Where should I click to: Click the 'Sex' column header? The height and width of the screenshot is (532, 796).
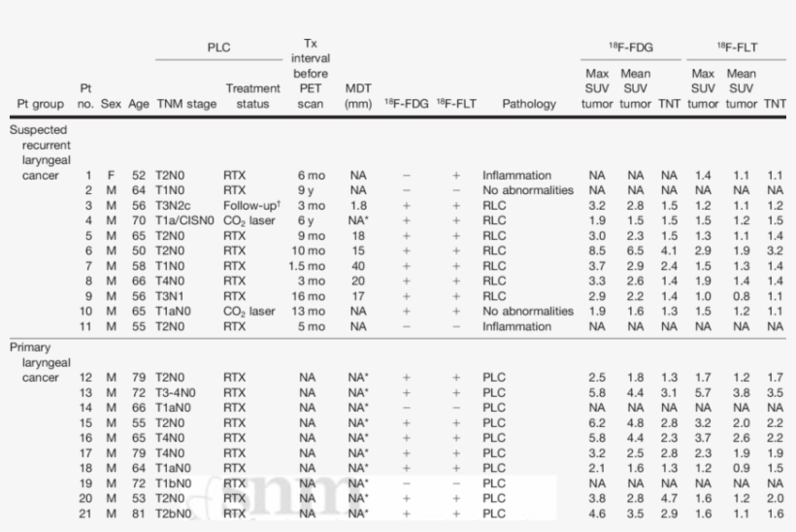[x=111, y=104]
